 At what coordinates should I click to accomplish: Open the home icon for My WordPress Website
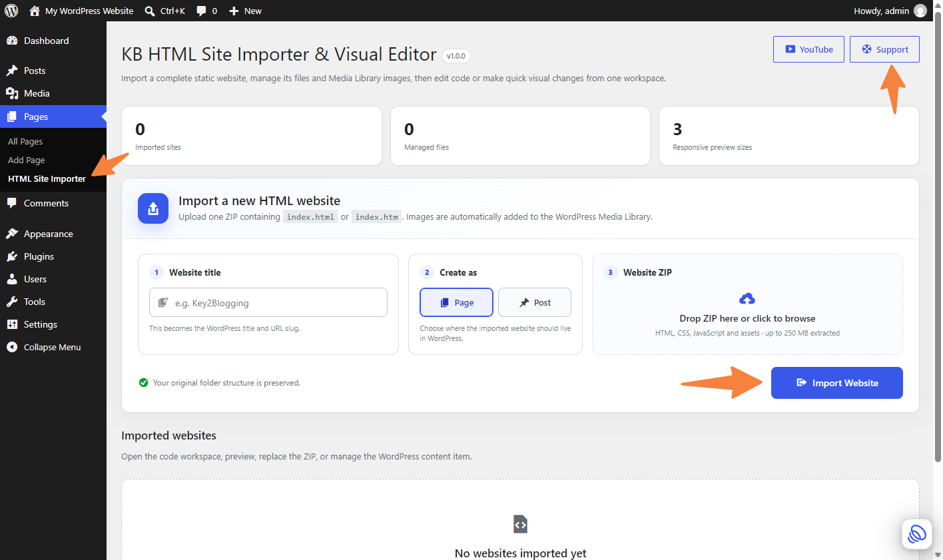click(x=35, y=11)
